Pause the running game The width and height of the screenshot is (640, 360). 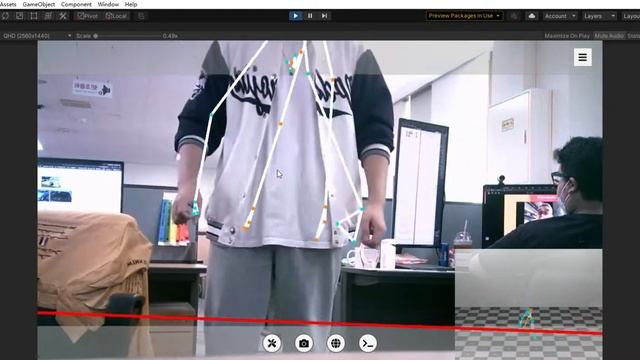point(310,16)
